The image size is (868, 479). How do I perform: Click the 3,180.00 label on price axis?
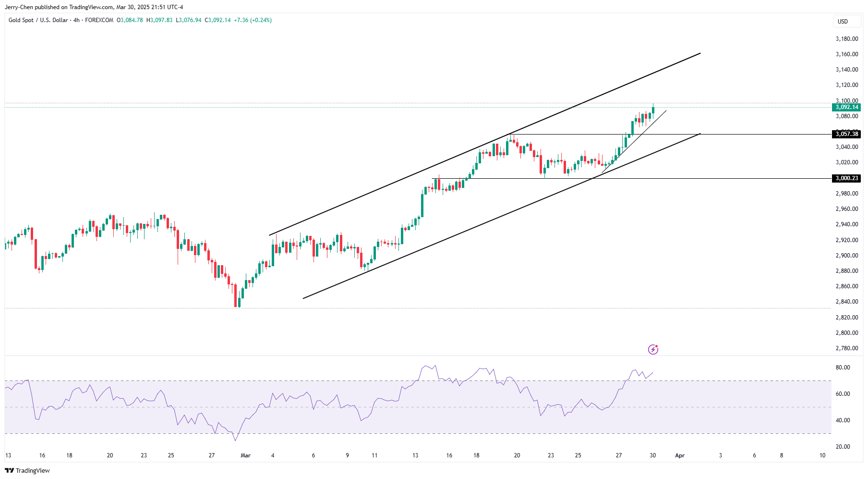click(846, 39)
